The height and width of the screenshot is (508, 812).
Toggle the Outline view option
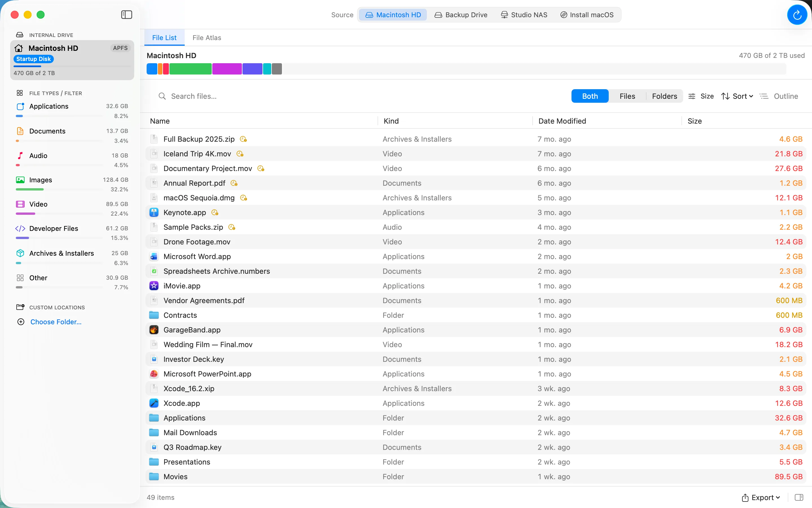(x=779, y=96)
